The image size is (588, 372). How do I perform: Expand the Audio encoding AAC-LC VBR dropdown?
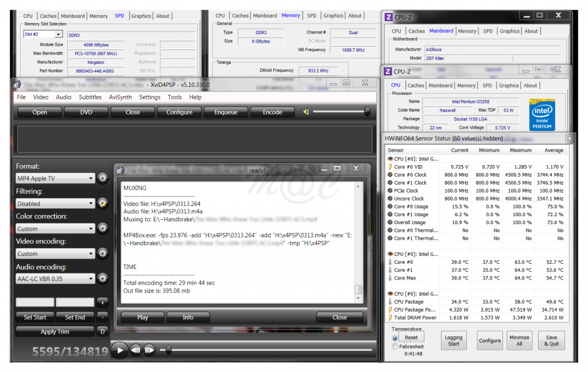(55, 279)
